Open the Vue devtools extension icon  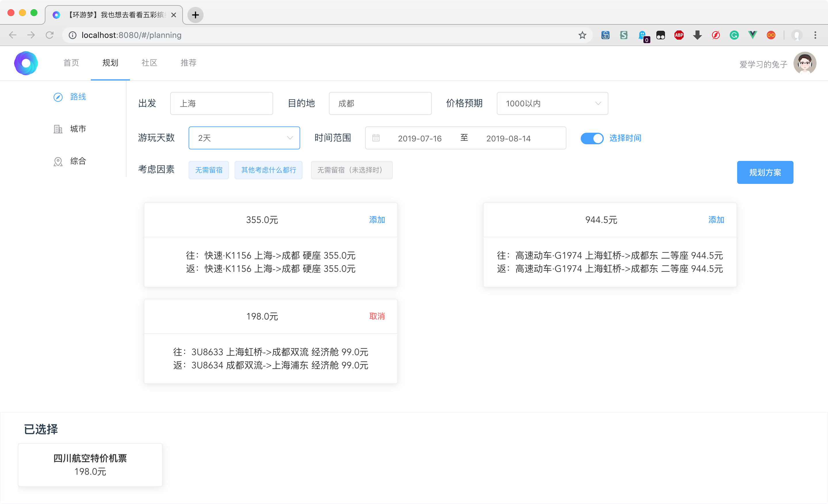[752, 35]
